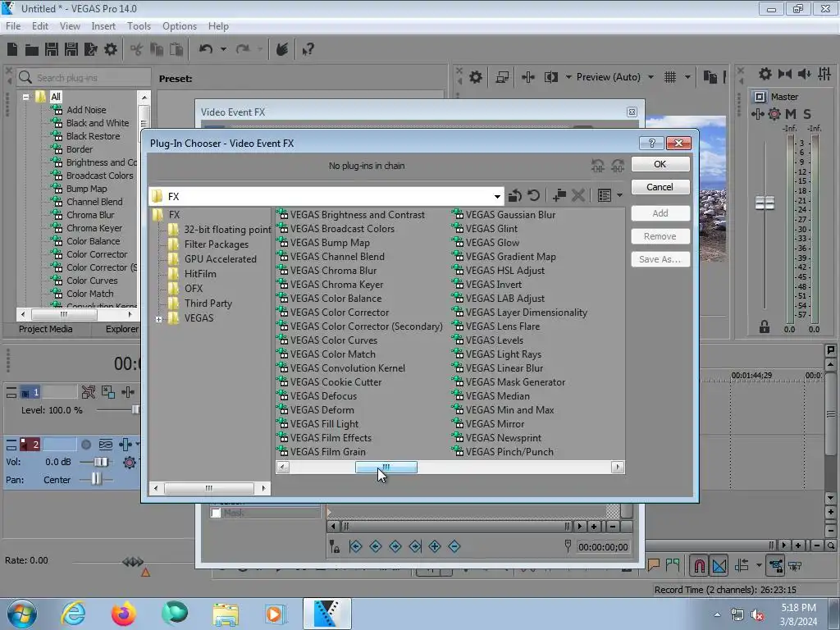The height and width of the screenshot is (630, 840).
Task: Toggle the Master fader lock icon
Action: pos(765,326)
